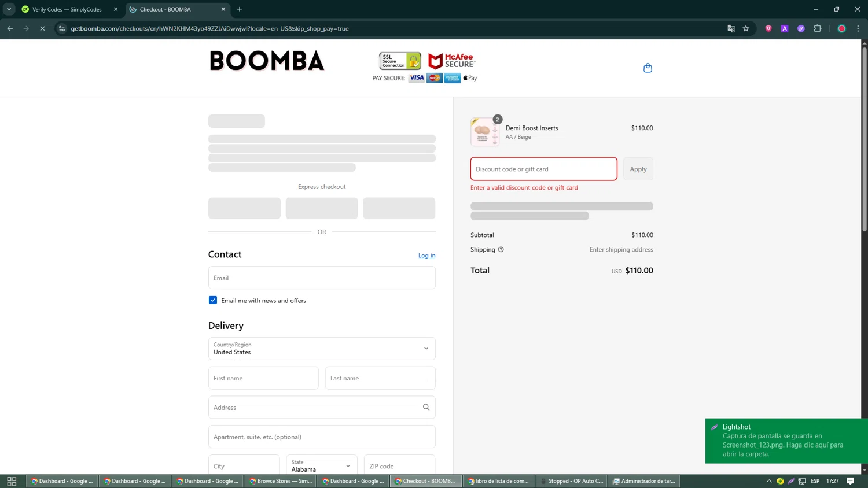Click the BOOMBA logo
This screenshot has height=488, width=868.
click(267, 61)
